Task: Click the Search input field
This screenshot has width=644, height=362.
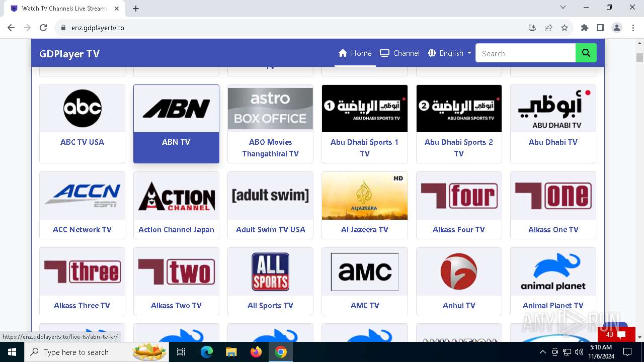Action: click(x=526, y=53)
